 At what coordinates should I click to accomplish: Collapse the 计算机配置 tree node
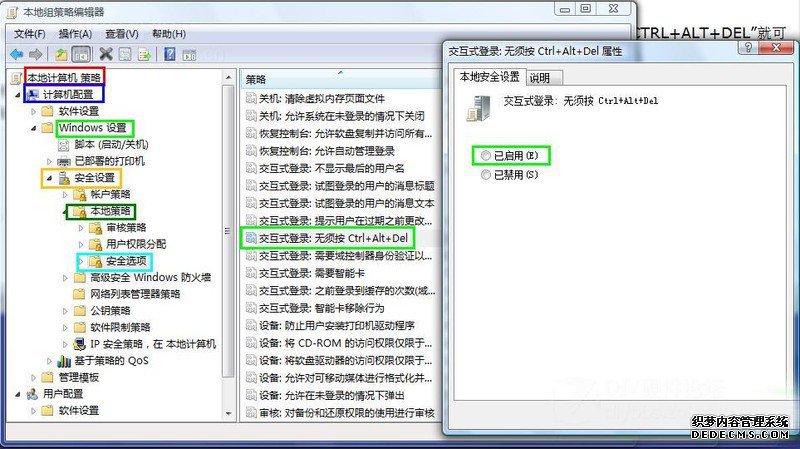point(18,95)
